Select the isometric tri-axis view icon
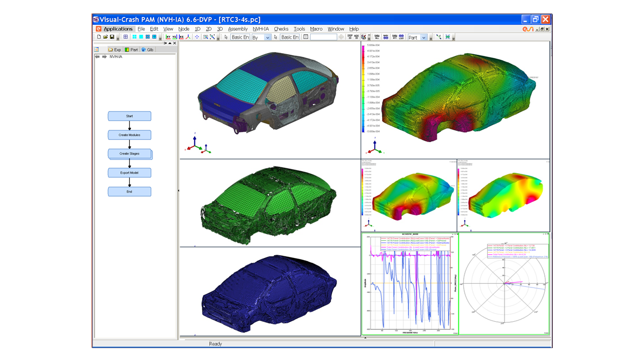 click(x=188, y=37)
